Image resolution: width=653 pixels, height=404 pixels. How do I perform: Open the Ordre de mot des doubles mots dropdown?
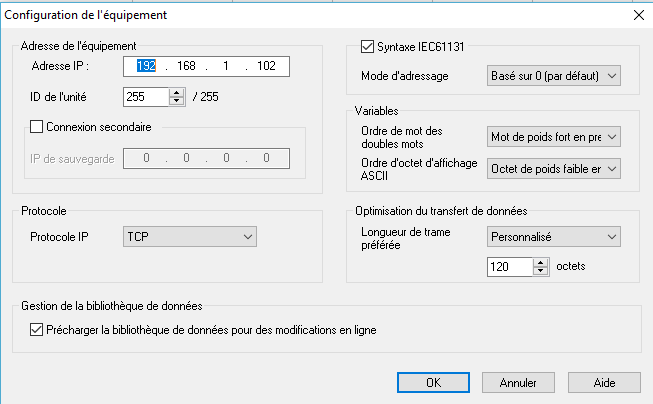(x=554, y=136)
